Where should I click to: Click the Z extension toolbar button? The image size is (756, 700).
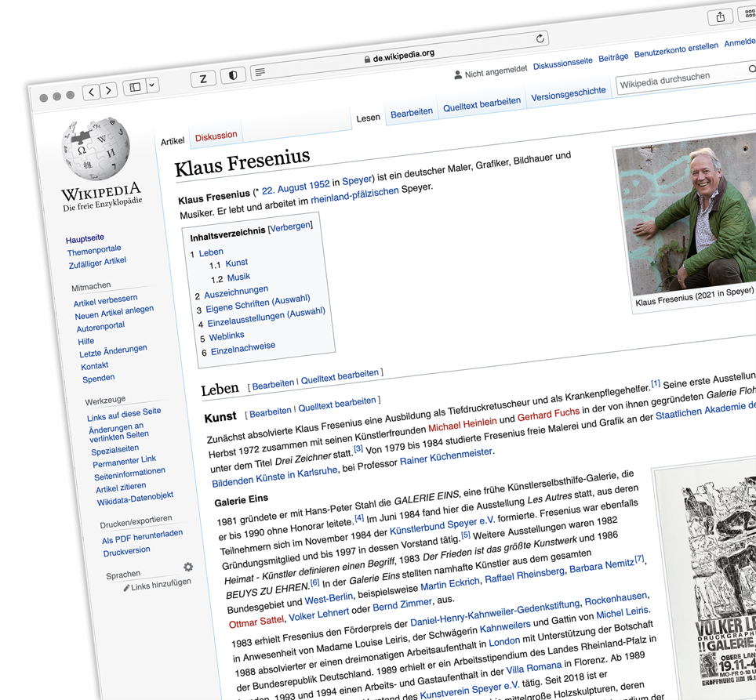pyautogui.click(x=203, y=78)
